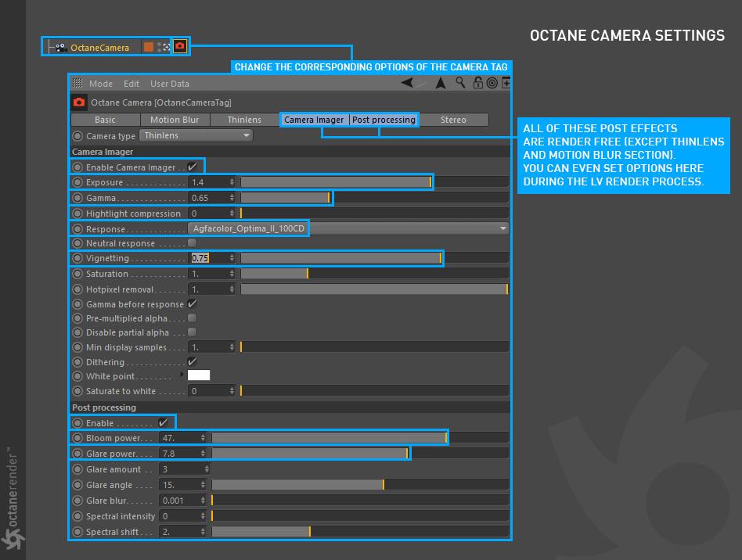
Task: Open the magnifier search icon
Action: 460,83
